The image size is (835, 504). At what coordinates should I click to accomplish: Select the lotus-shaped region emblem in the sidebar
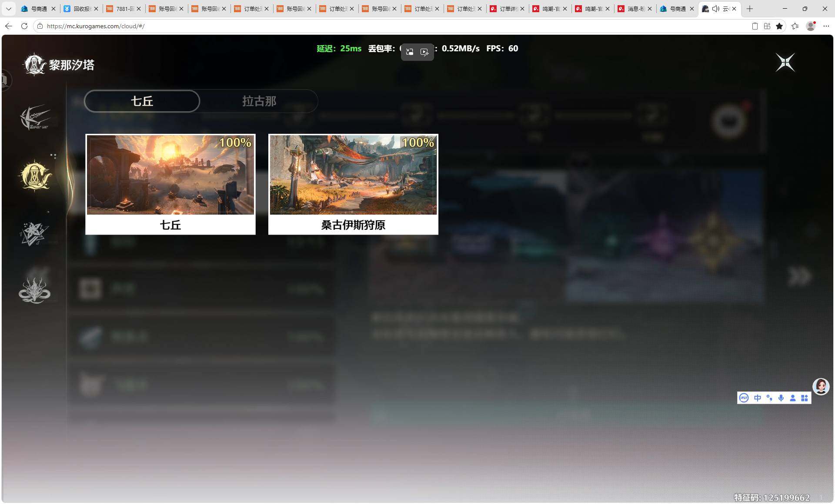pyautogui.click(x=35, y=290)
